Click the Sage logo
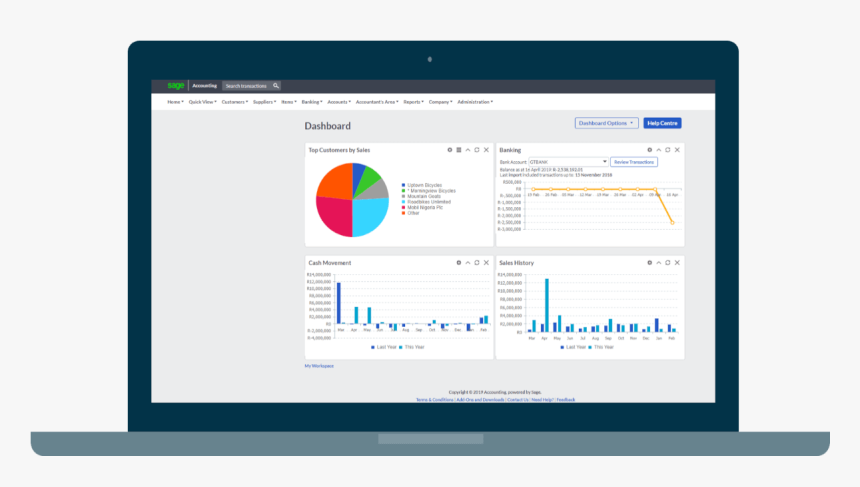Screen dimensions: 860x487 click(176, 86)
